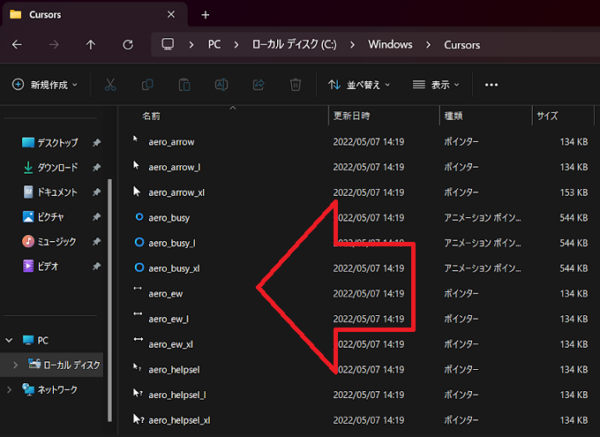Select the aero_ew cursor file icon
The image size is (600, 437).
138,289
